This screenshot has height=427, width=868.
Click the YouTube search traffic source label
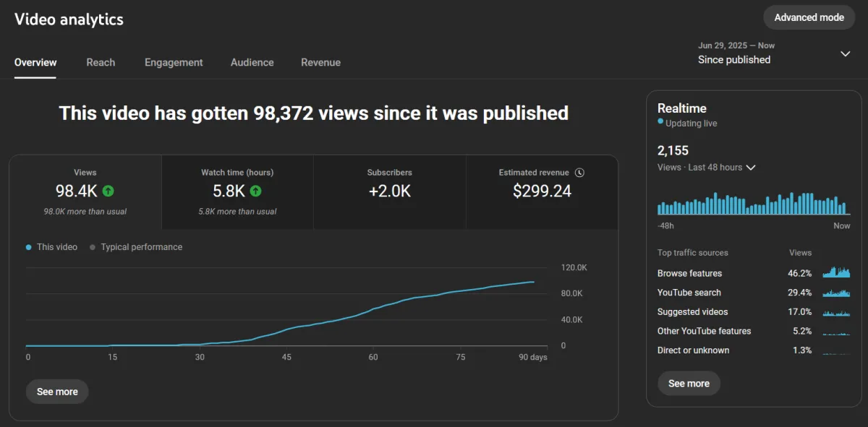click(x=689, y=293)
